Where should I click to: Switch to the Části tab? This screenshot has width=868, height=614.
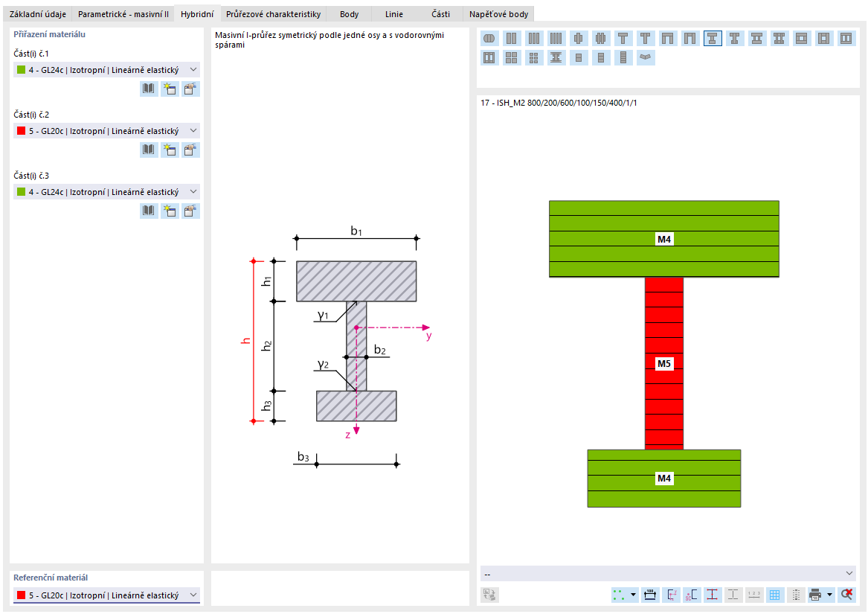[x=440, y=14]
